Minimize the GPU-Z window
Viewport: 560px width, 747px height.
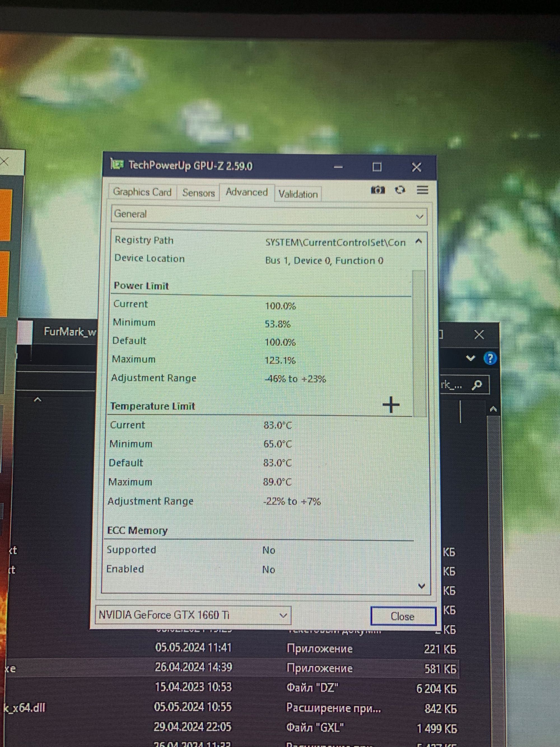pos(339,167)
